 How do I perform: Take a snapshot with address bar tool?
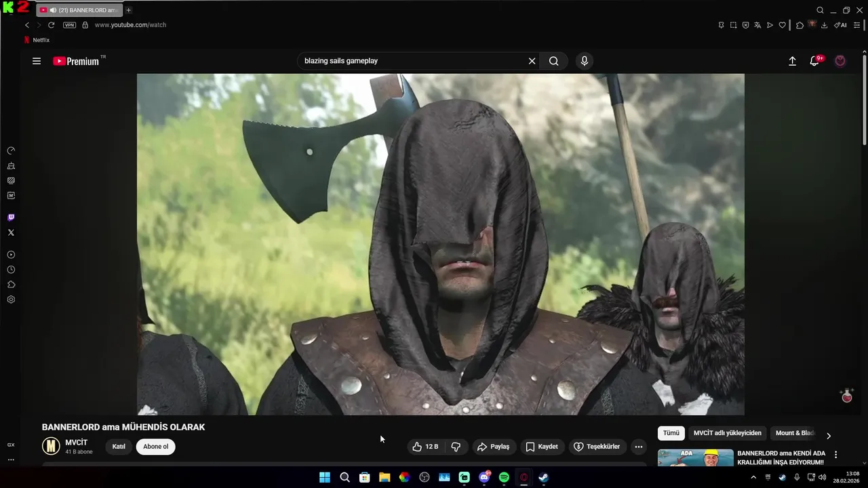click(x=733, y=25)
